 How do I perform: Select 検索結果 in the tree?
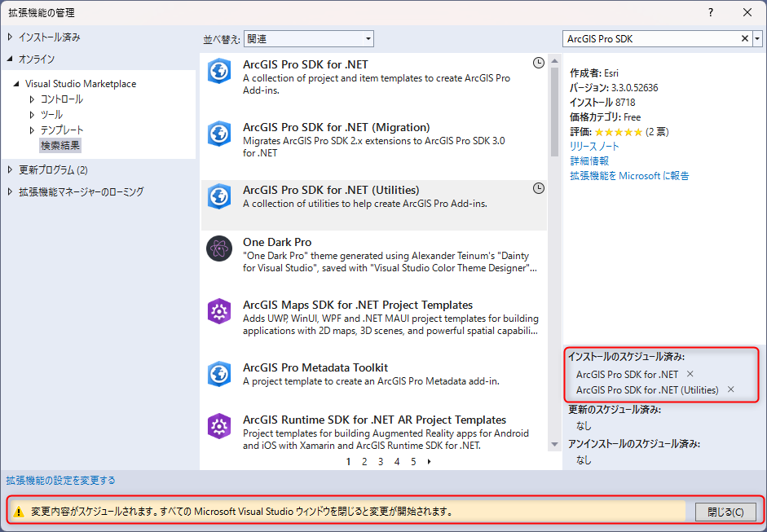pyautogui.click(x=60, y=145)
